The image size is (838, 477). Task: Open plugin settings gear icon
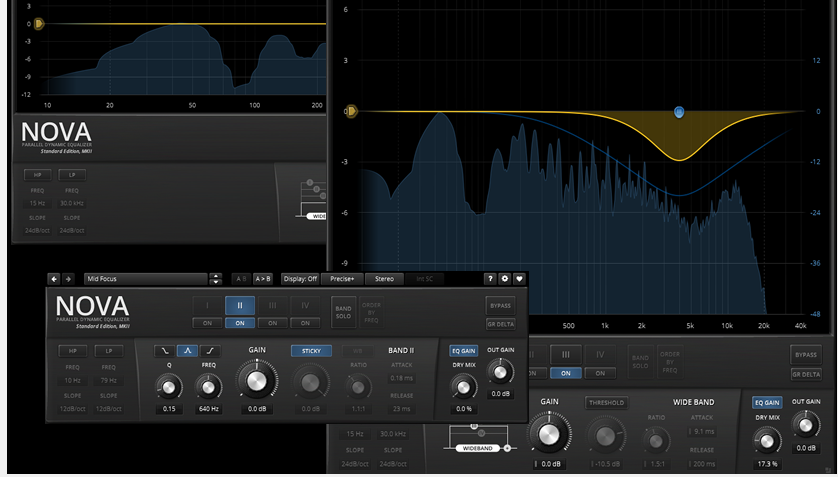tap(505, 279)
